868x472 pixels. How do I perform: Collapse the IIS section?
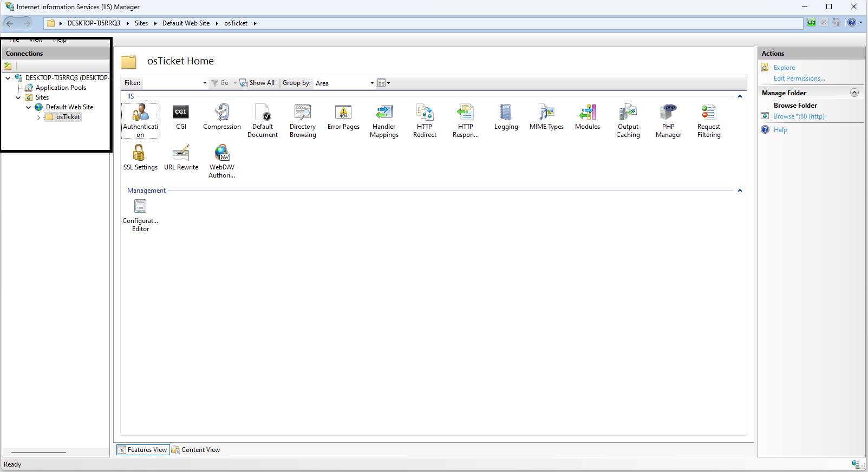740,96
